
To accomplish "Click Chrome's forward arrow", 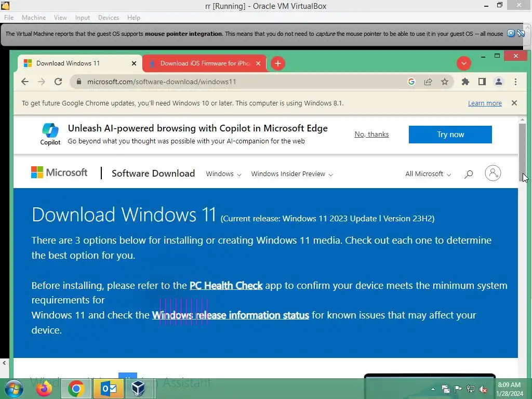I will [x=41, y=82].
